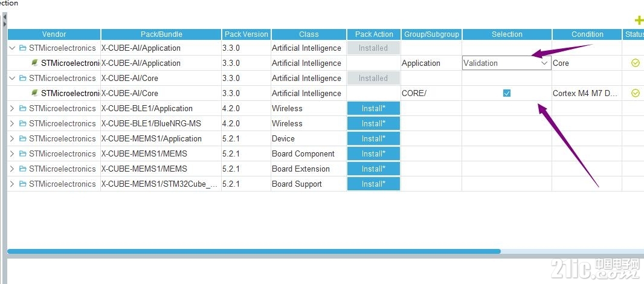Collapse the X-CUBE-AI/Core pack row
Viewport: 644px width, 284px height.
(x=12, y=78)
